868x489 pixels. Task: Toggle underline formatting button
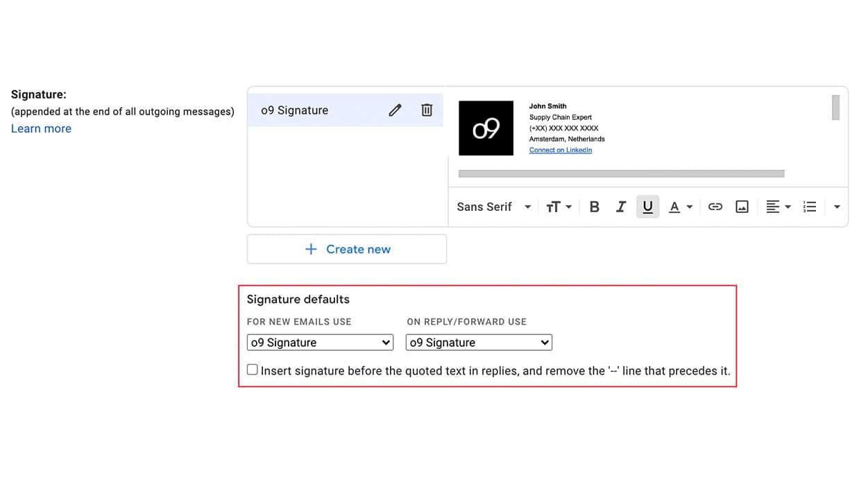point(647,207)
